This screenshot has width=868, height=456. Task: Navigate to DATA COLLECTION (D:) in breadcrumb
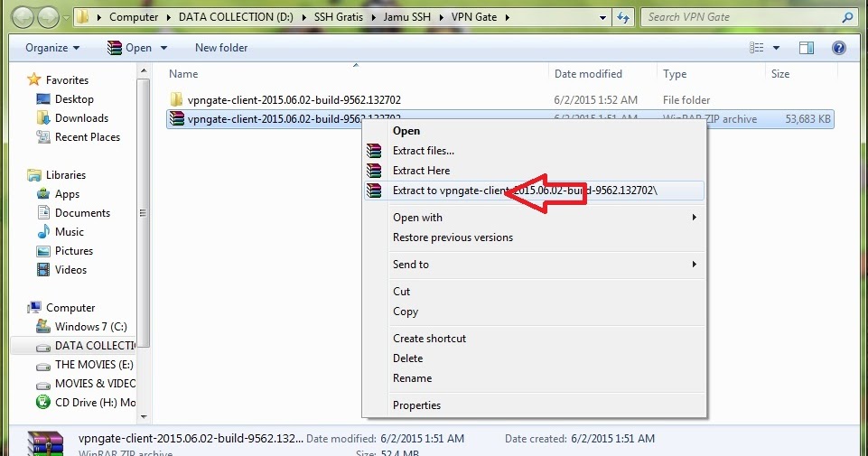pyautogui.click(x=236, y=17)
